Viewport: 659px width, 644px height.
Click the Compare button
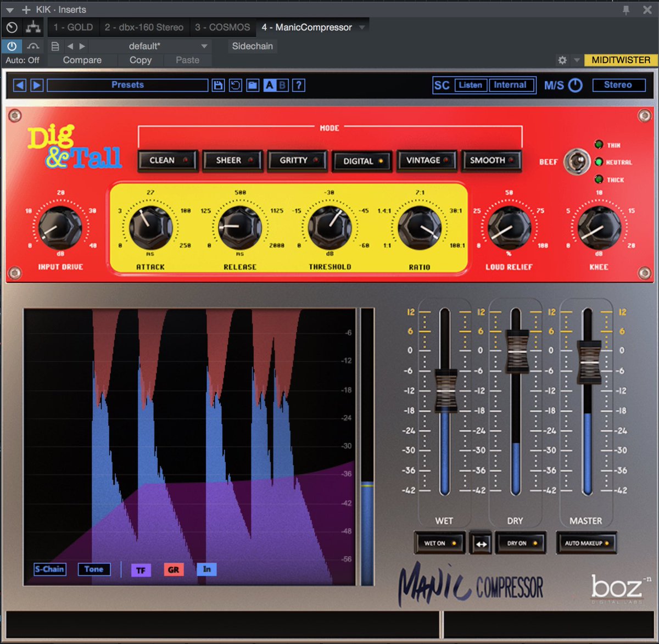pyautogui.click(x=82, y=60)
